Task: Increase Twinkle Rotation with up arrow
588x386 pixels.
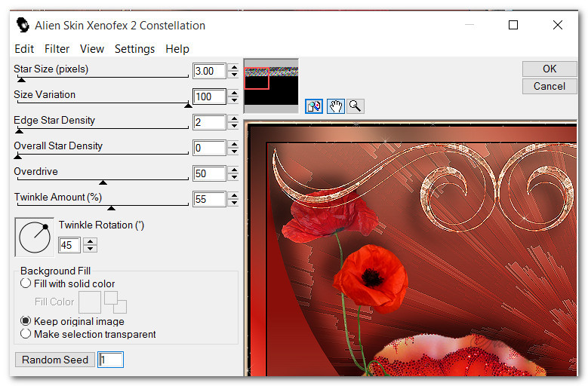Action: click(x=91, y=241)
